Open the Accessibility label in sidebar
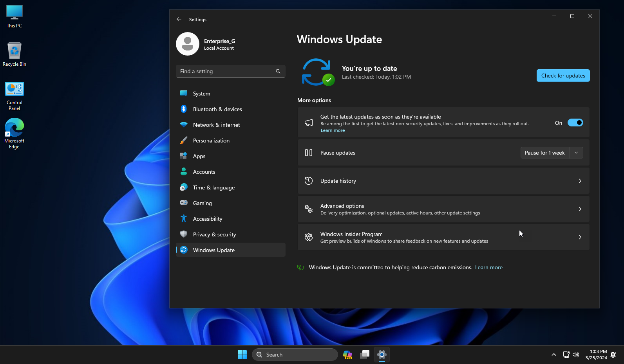 [x=208, y=219]
